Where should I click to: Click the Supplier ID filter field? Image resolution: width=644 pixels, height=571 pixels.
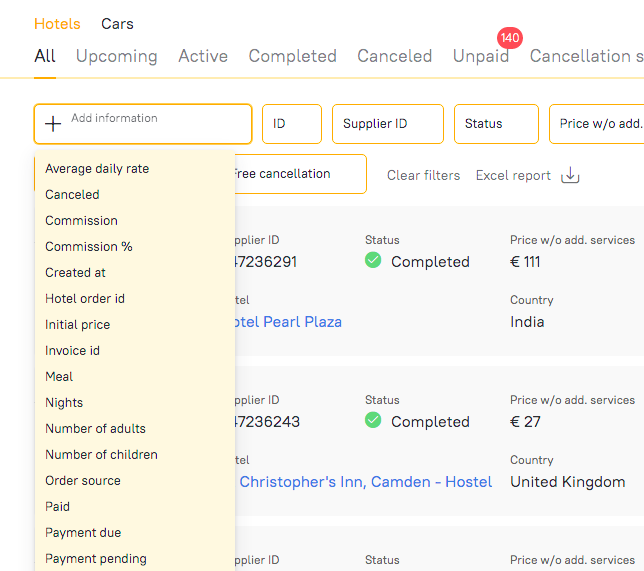(x=387, y=124)
